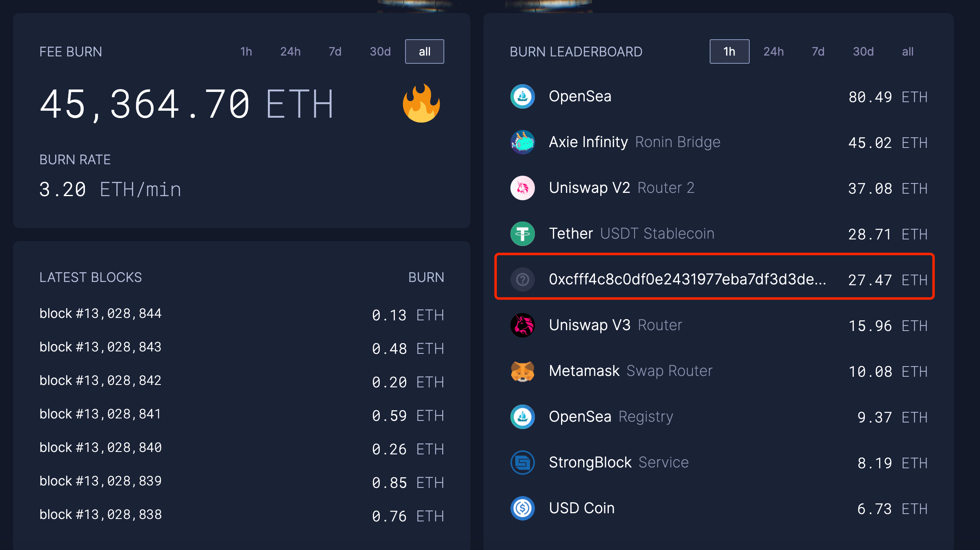Open the 0xcfff4c8c0df0e... address entry

point(688,279)
